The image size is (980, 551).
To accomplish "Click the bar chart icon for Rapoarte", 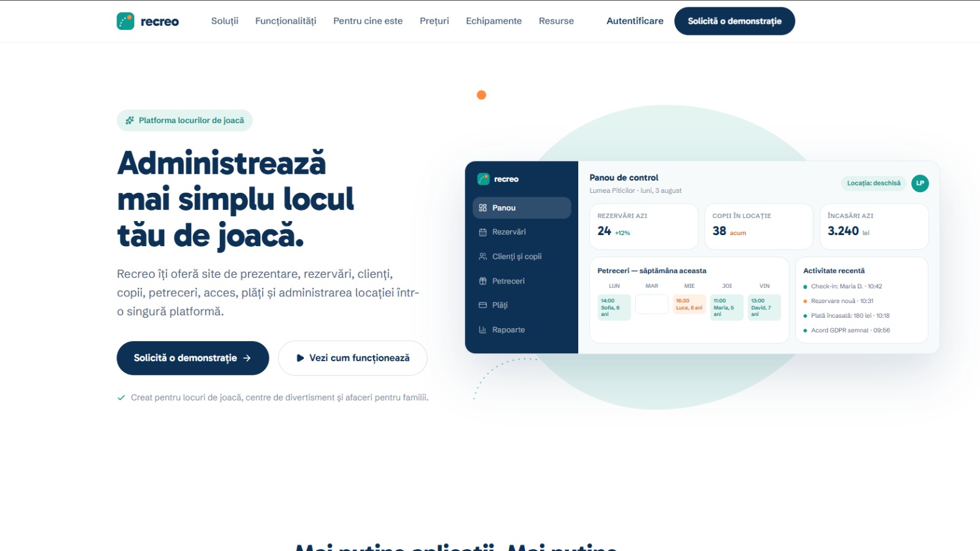I will pyautogui.click(x=483, y=329).
